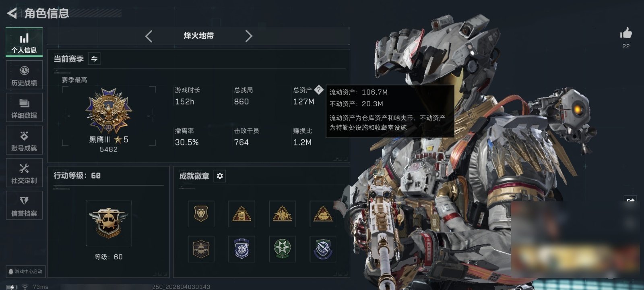
Task: Switch game mode with right chevron
Action: click(x=249, y=36)
